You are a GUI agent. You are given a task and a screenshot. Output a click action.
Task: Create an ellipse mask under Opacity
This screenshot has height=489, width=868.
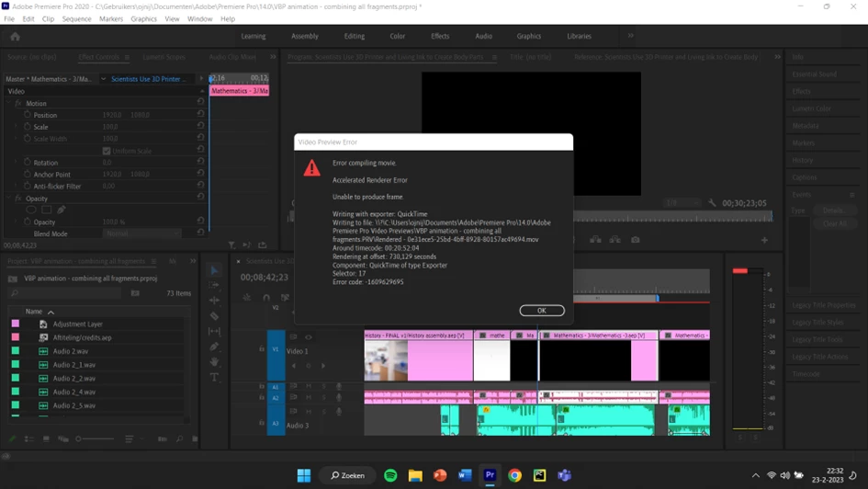(x=31, y=210)
